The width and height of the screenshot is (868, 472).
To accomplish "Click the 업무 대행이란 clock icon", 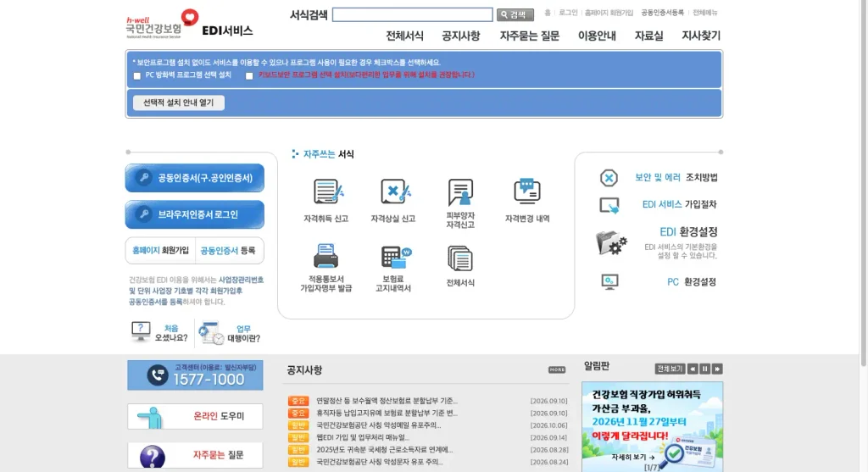I will [x=211, y=333].
